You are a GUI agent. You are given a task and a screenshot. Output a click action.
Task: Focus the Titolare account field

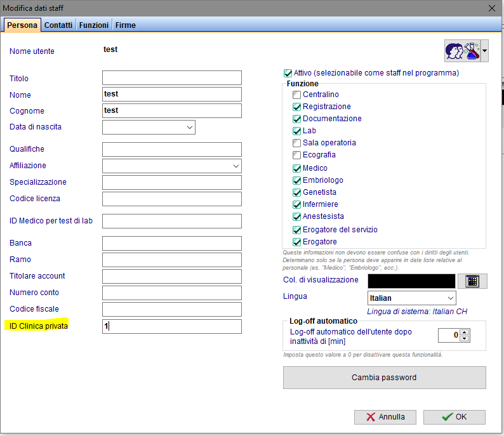[172, 276]
